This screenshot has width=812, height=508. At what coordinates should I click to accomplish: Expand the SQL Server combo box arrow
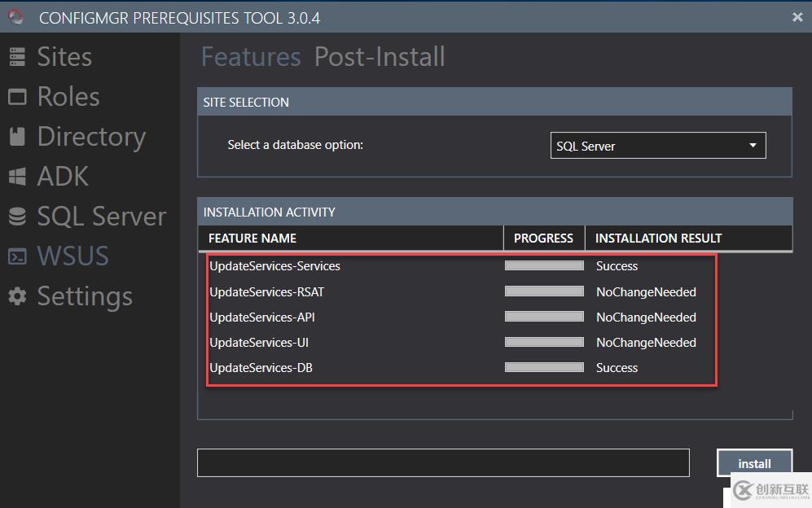click(753, 146)
